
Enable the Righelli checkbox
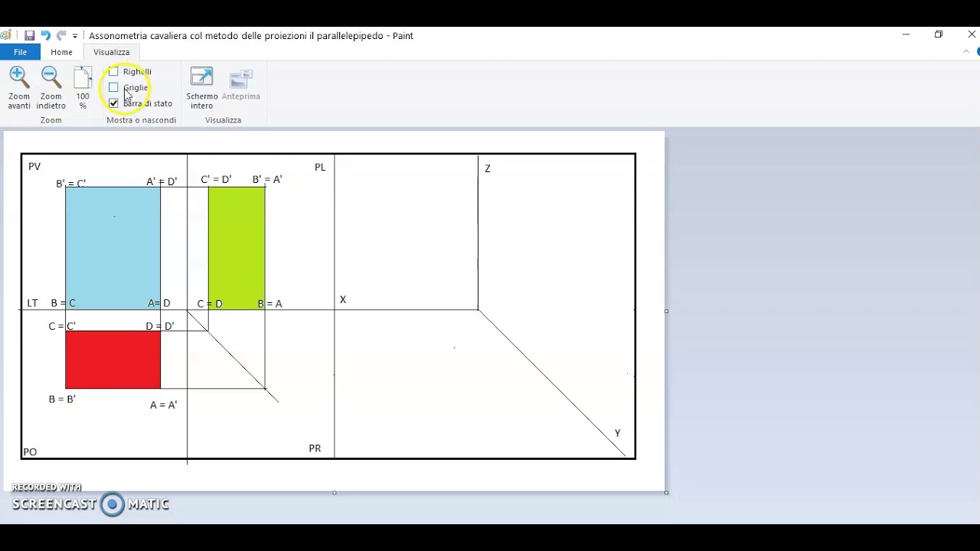(x=113, y=71)
